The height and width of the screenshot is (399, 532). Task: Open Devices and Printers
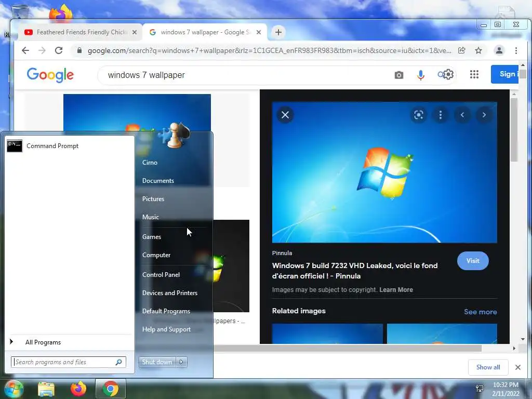(170, 293)
